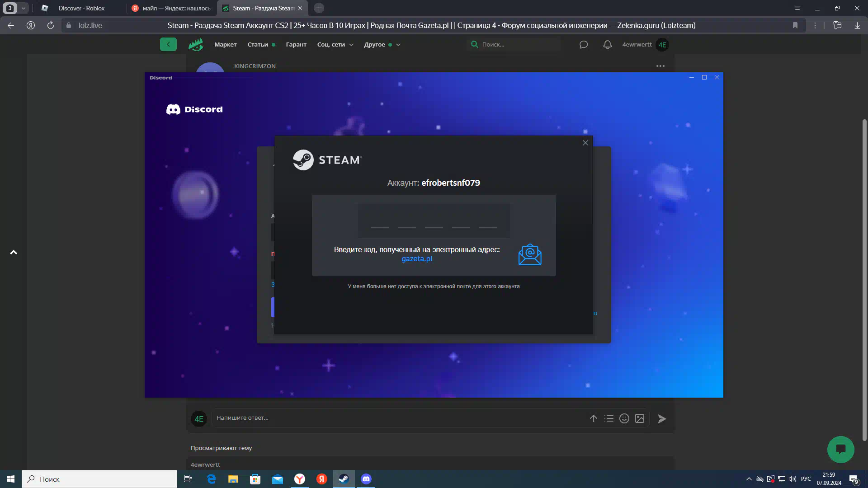Go back in the browser
The height and width of the screenshot is (488, 868).
(11, 25)
